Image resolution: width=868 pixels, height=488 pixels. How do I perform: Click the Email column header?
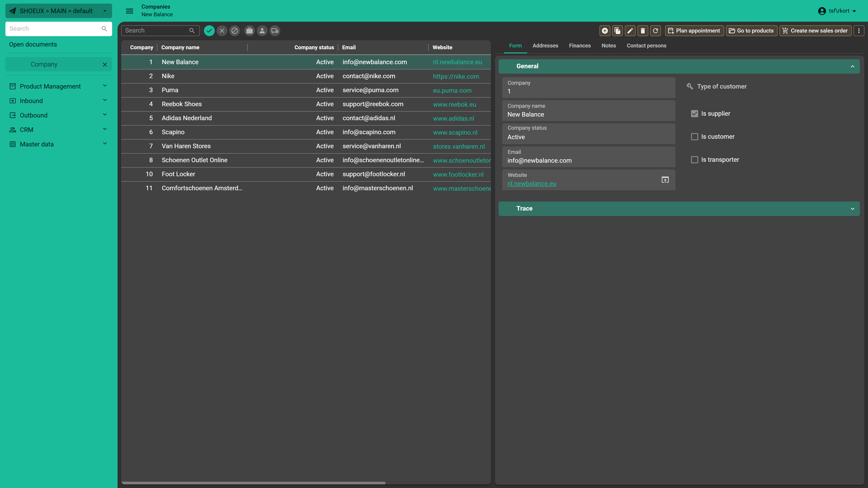pyautogui.click(x=349, y=47)
